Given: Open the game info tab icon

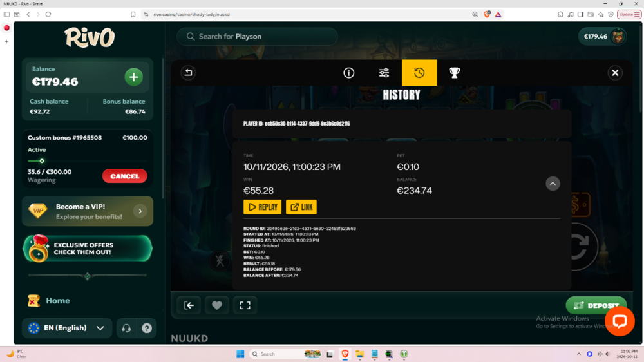Looking at the screenshot, I should (x=348, y=73).
